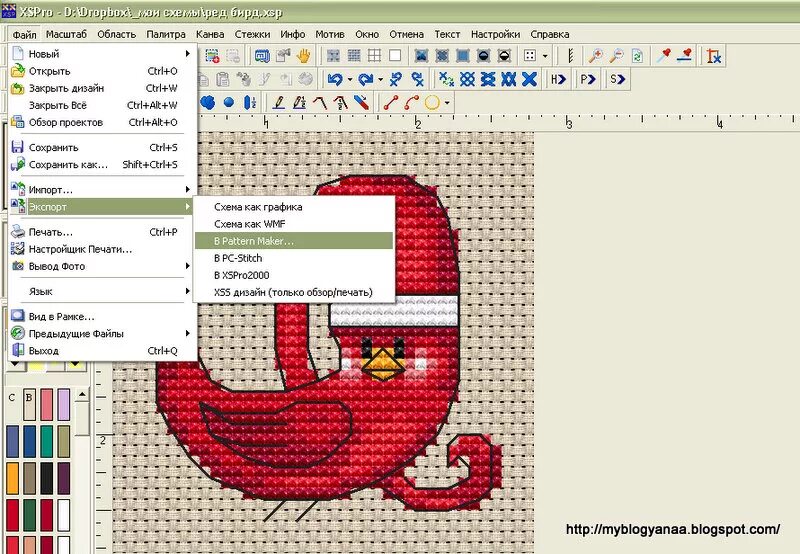Click the P arrow toolbar button

point(588,79)
